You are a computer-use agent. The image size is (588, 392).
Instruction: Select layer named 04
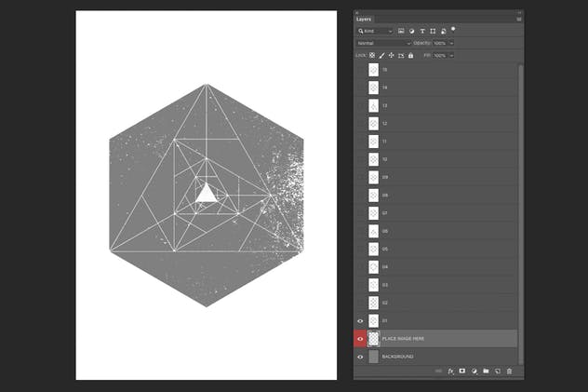coord(435,267)
